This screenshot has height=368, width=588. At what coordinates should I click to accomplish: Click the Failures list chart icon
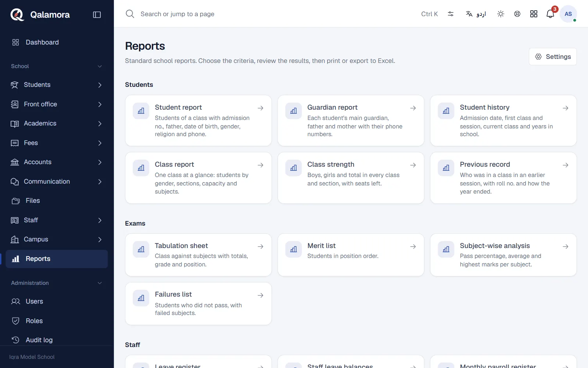click(x=141, y=298)
